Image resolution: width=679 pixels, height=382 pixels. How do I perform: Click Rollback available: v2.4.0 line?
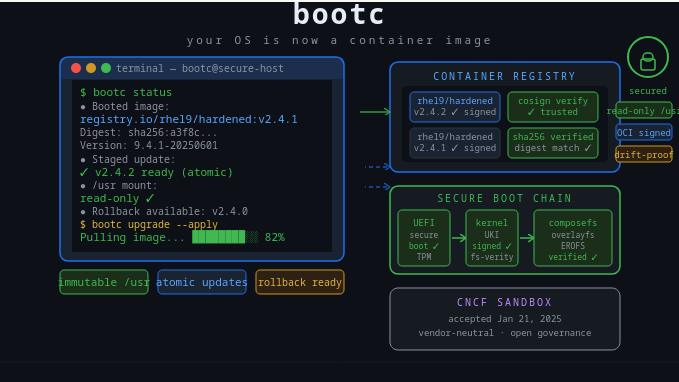164,211
